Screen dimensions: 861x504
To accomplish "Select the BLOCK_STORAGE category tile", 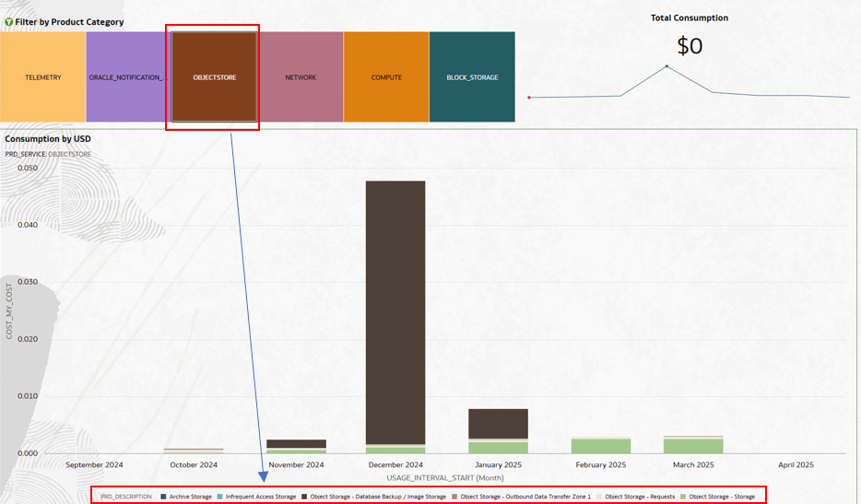I will tap(472, 76).
